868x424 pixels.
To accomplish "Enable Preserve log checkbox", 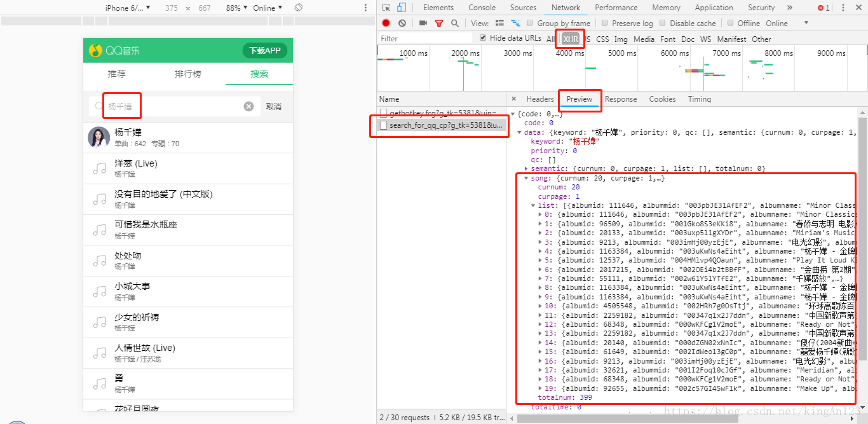I will point(605,23).
